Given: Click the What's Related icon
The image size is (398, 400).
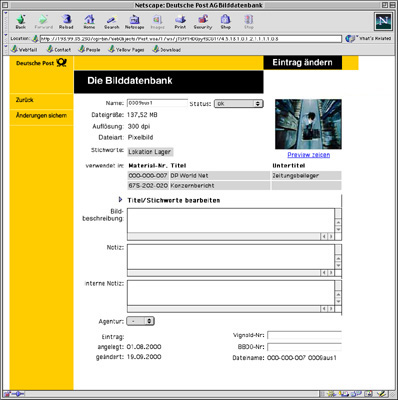Looking at the screenshot, I should point(350,38).
